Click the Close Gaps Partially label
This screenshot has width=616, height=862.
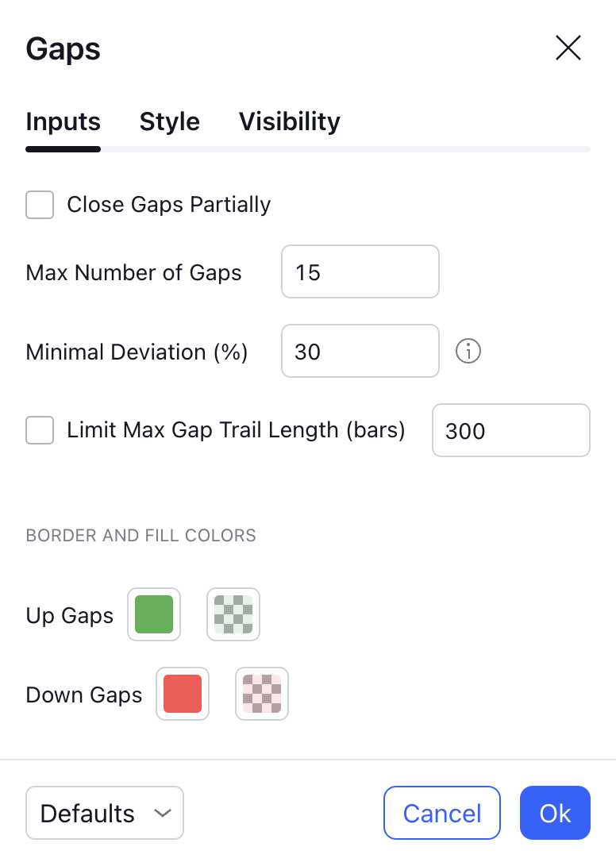pos(168,205)
